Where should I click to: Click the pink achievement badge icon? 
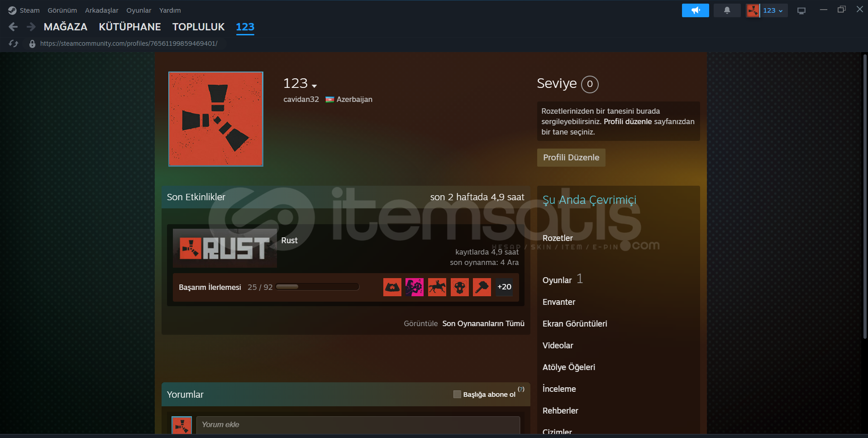(x=414, y=287)
